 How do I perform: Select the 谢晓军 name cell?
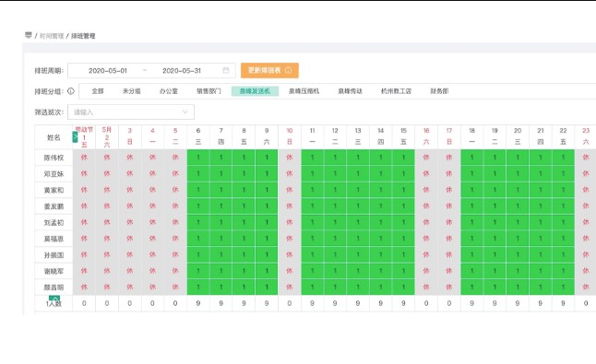pyautogui.click(x=54, y=271)
